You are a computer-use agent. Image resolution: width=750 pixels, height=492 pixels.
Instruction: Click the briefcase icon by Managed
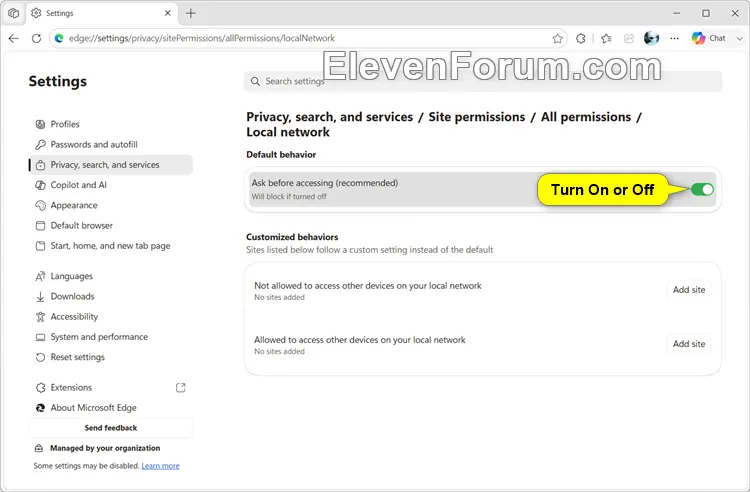39,448
